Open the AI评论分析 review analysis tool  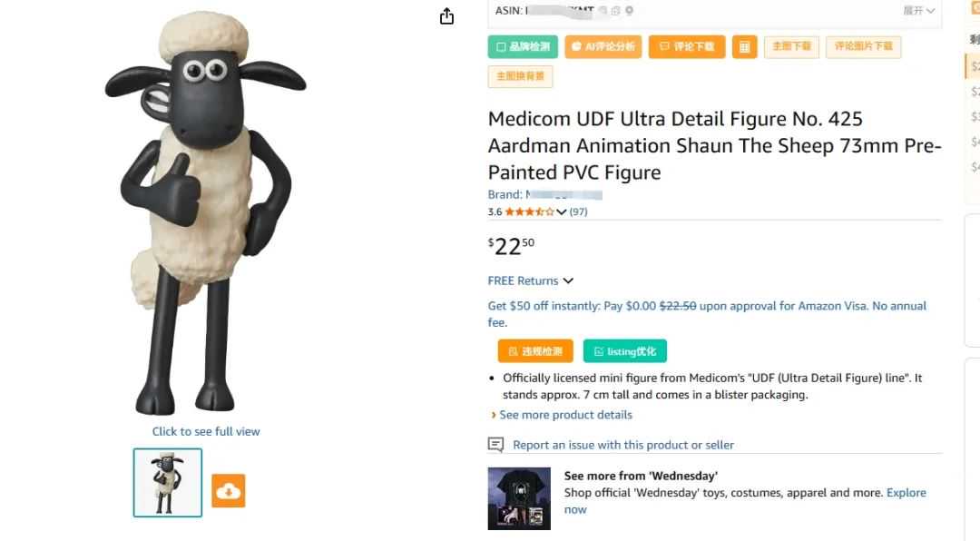pos(603,45)
